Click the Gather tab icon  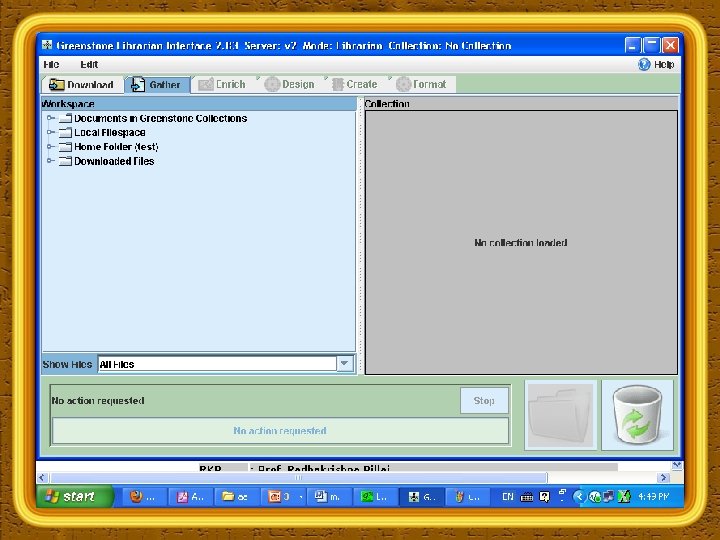tap(137, 84)
